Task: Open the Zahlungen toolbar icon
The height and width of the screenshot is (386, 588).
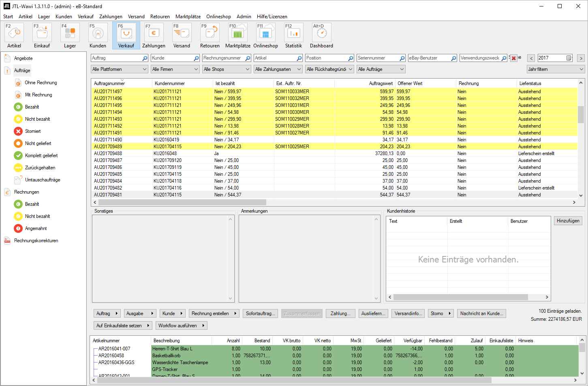Action: (154, 36)
